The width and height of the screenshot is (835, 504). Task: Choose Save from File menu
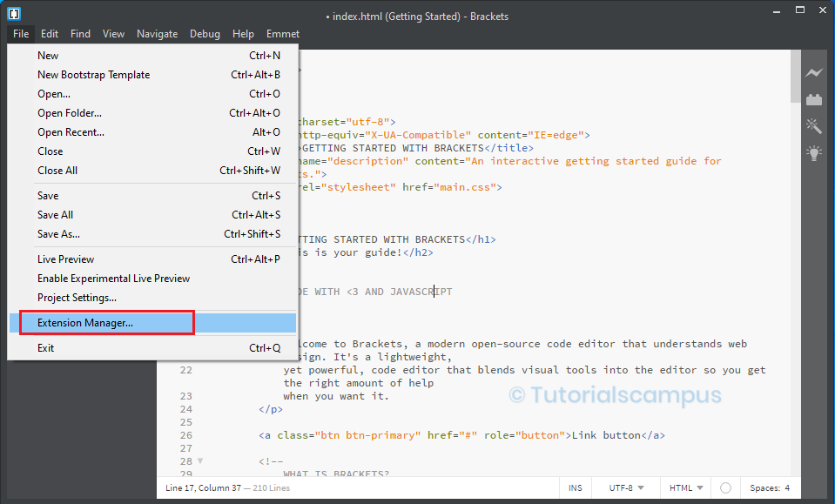(153, 195)
